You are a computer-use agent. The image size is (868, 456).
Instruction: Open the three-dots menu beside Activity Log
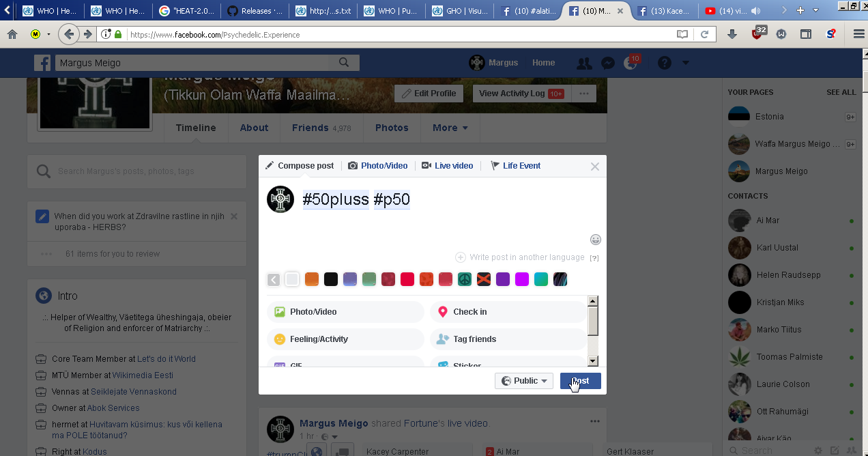(x=583, y=94)
